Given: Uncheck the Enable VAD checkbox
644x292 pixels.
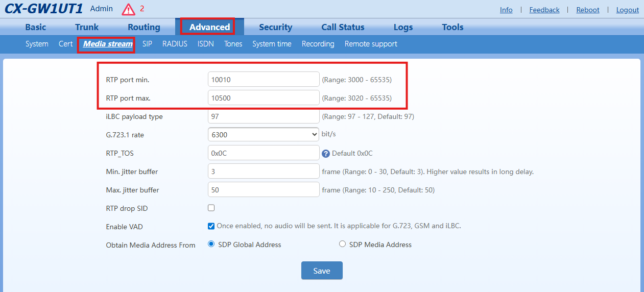Looking at the screenshot, I should 211,226.
